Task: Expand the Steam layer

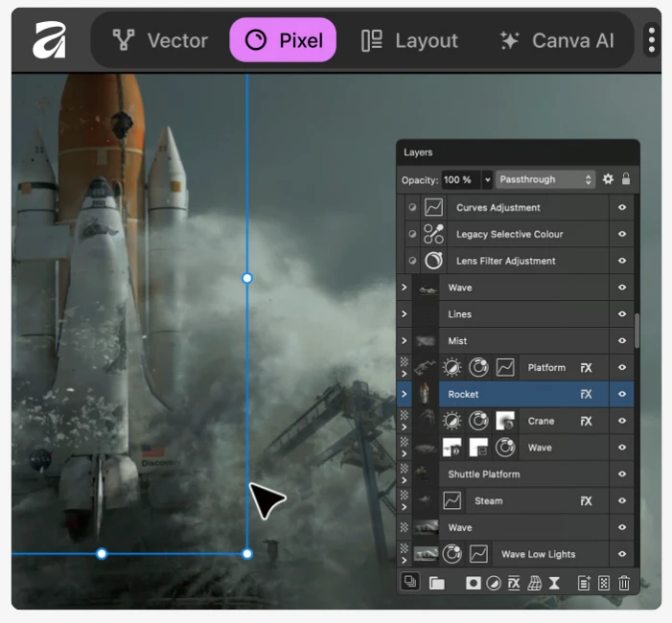Action: tap(405, 507)
